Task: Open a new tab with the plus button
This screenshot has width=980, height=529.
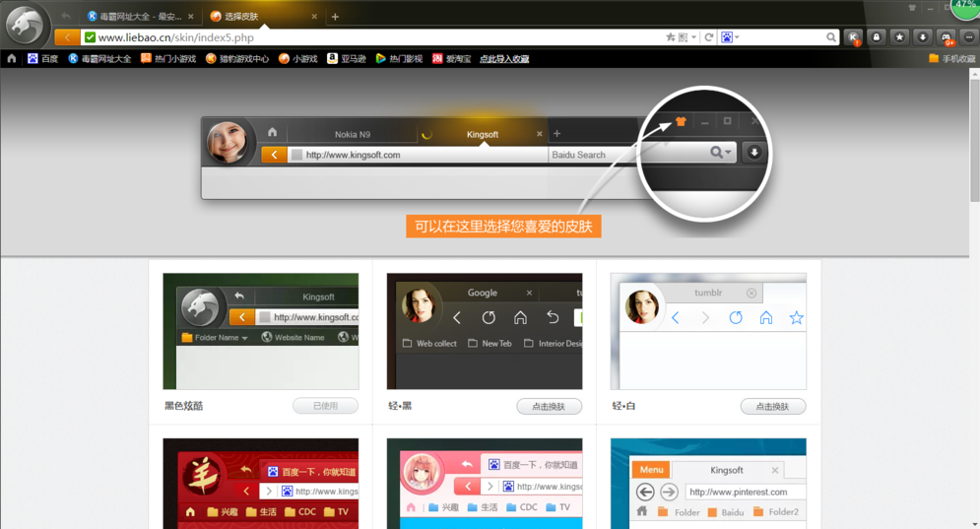Action: pyautogui.click(x=335, y=17)
